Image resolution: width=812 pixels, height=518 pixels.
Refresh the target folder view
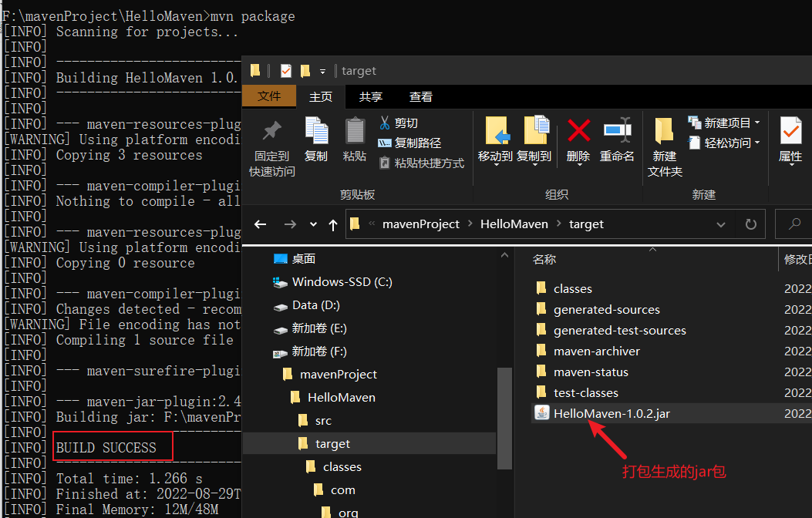[x=750, y=224]
